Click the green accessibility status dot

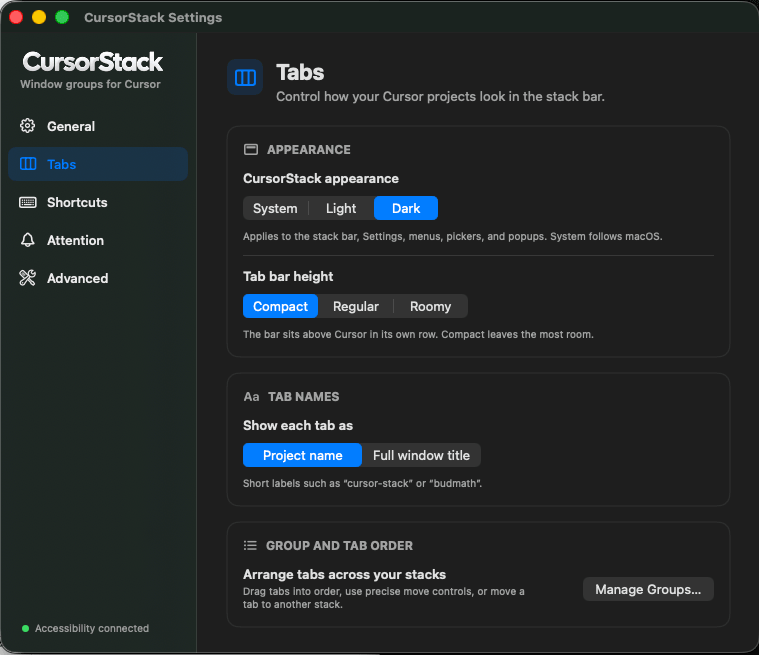click(25, 628)
